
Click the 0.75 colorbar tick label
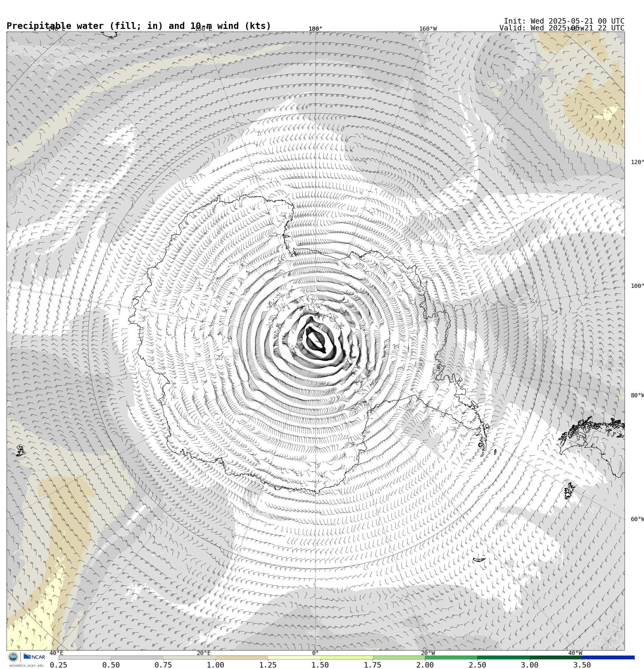(163, 665)
